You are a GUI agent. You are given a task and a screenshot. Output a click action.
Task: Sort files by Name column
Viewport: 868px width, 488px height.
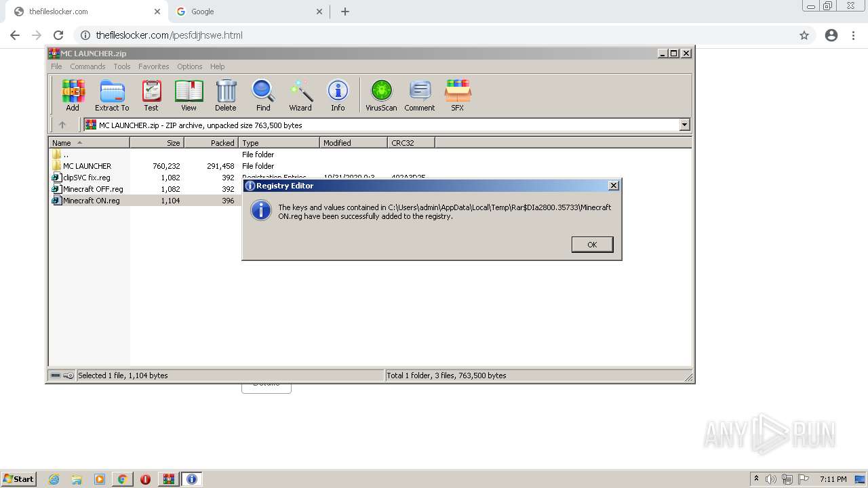[x=89, y=143]
